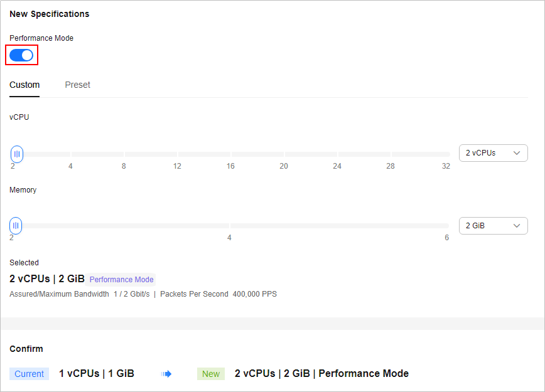Switch to the Custom tab
The width and height of the screenshot is (545, 392).
click(24, 85)
